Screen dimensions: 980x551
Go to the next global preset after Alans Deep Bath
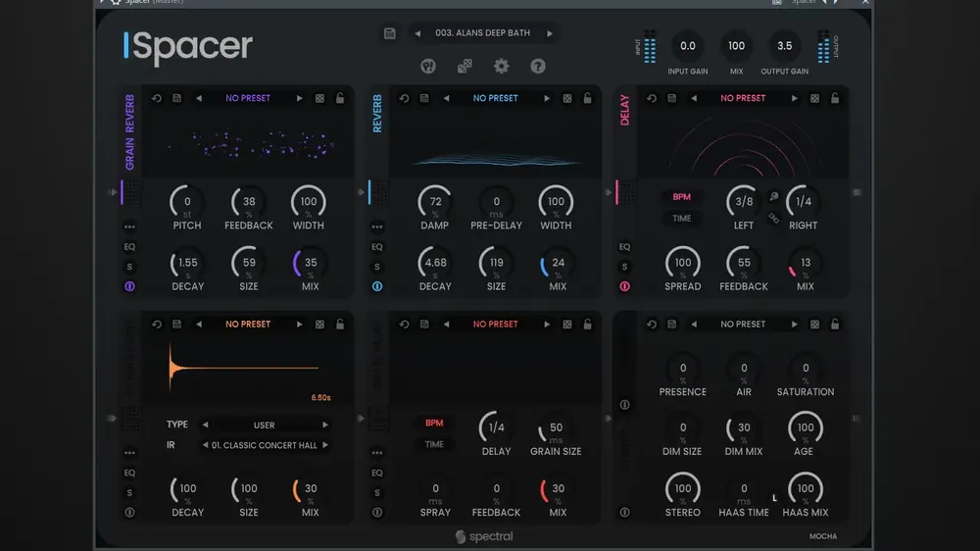(x=550, y=33)
